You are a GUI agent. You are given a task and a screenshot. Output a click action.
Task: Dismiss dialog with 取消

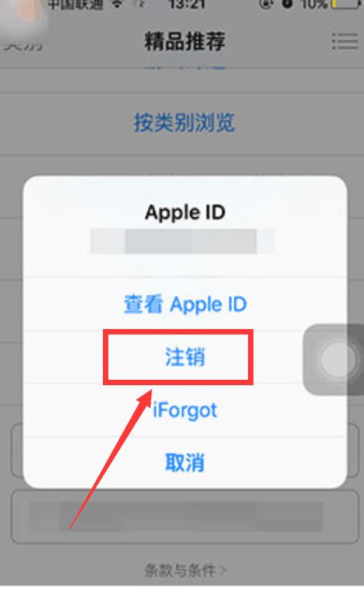185,462
